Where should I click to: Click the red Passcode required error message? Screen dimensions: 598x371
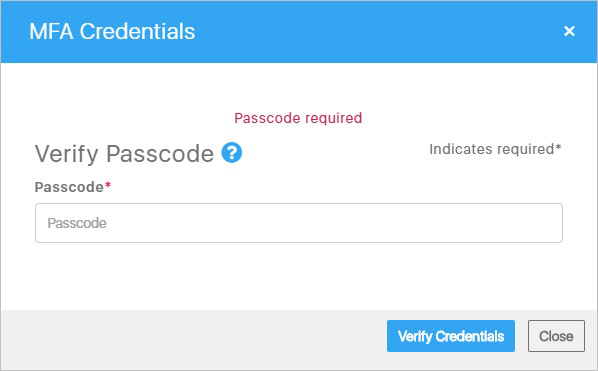pyautogui.click(x=298, y=118)
